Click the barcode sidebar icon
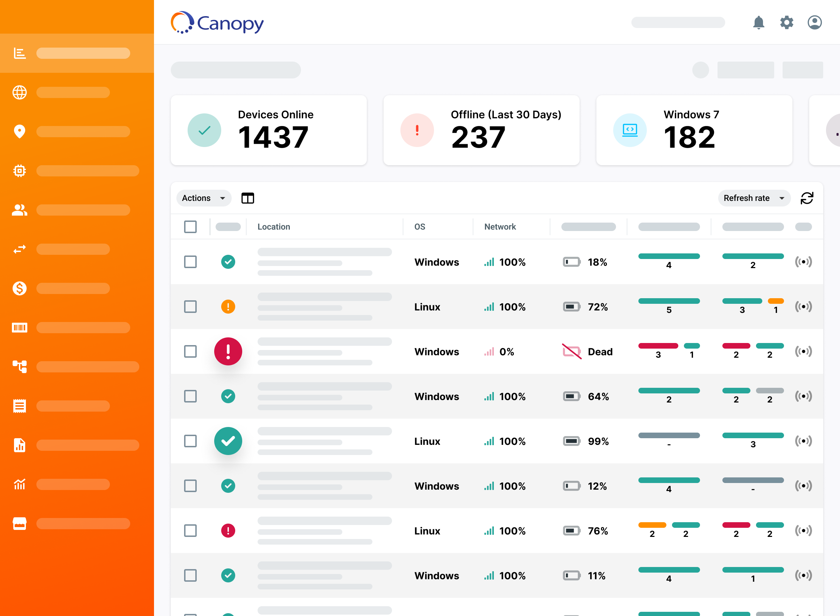This screenshot has width=840, height=616. [x=20, y=327]
